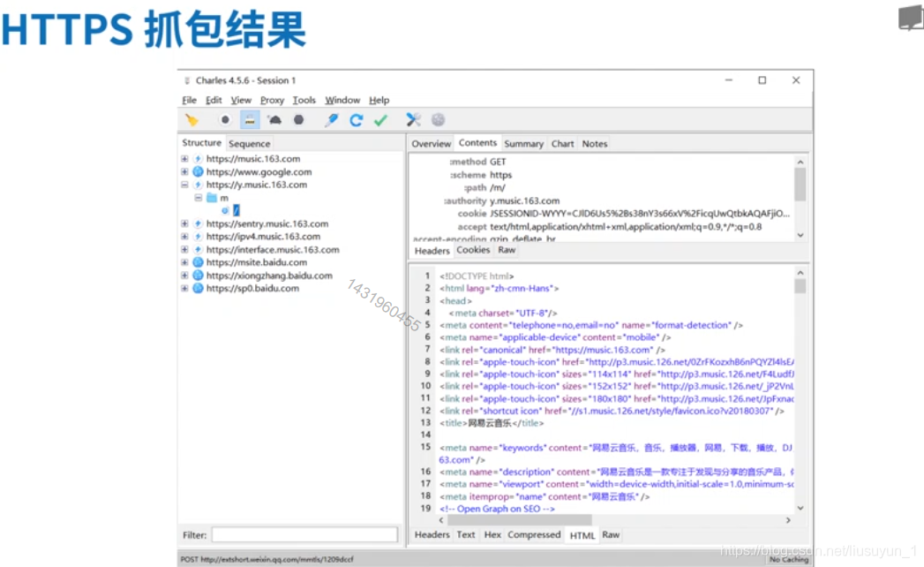Expand https://ipv4.music.163.com node
Viewport: 924px width, 567px height.
[184, 237]
